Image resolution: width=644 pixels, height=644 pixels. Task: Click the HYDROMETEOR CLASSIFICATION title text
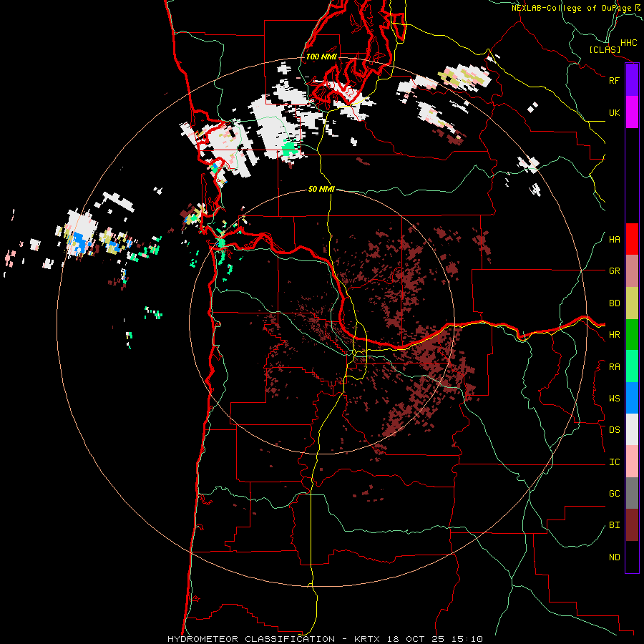pos(251,639)
